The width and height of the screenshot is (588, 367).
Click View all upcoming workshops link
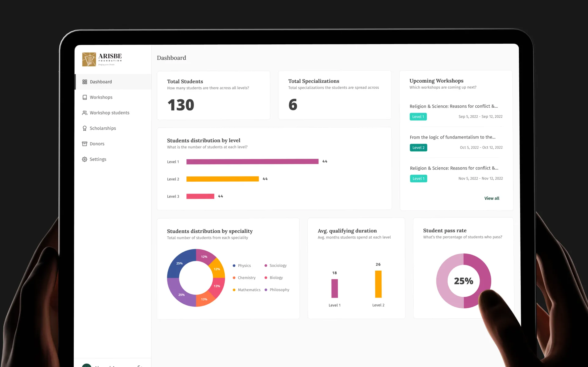pyautogui.click(x=492, y=198)
